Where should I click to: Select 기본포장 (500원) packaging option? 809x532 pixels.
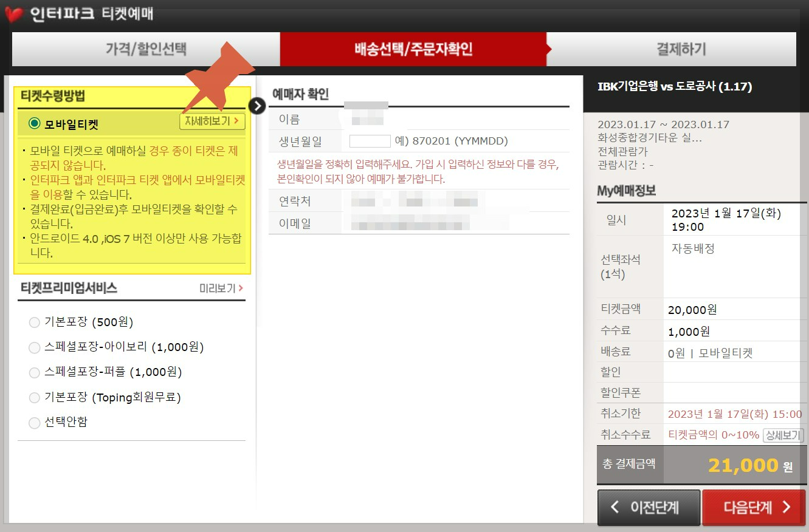[x=35, y=322]
